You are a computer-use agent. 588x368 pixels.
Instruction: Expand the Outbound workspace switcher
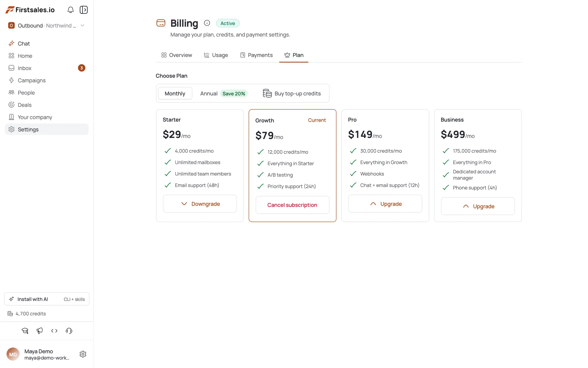47,26
